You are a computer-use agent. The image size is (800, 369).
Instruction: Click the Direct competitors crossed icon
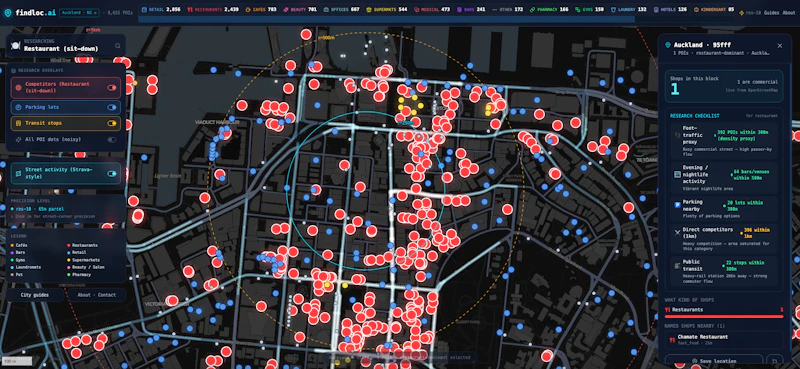pos(678,232)
